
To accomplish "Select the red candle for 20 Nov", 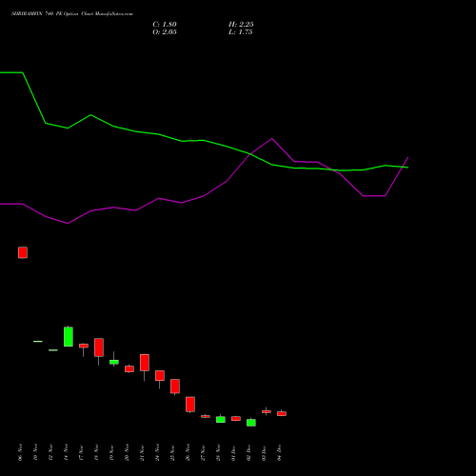I will click(x=129, y=368).
